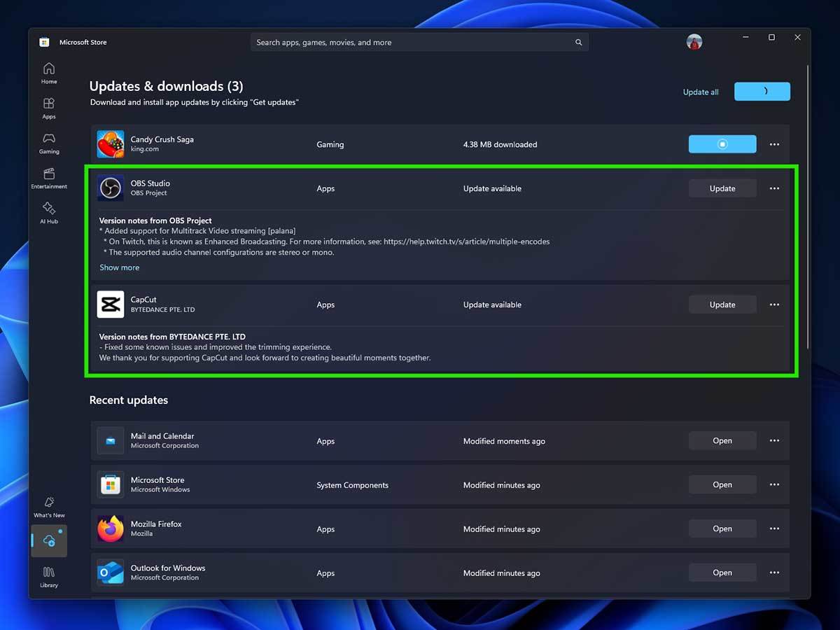This screenshot has height=630, width=840.
Task: Click the CapCut app icon
Action: click(110, 304)
